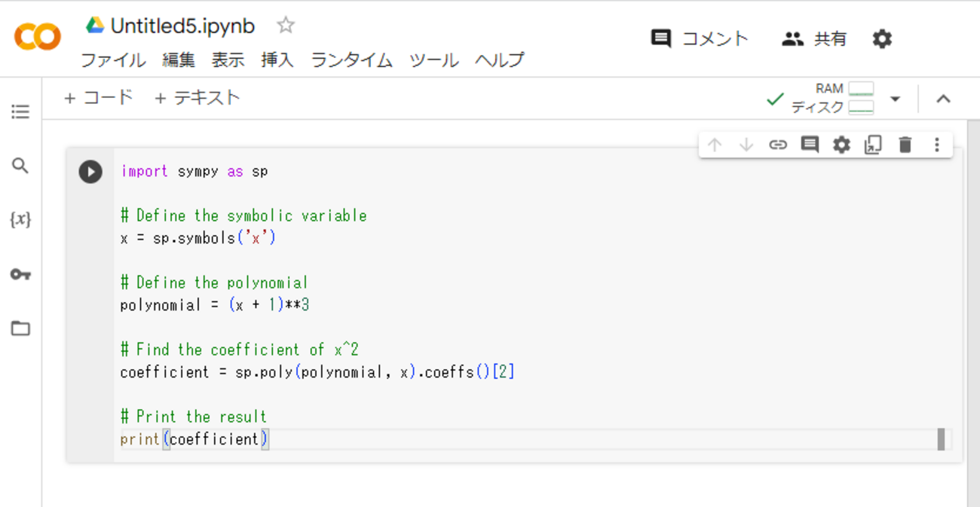Screen dimensions: 980x507
Task: Add a comment to the cell
Action: [x=809, y=144]
